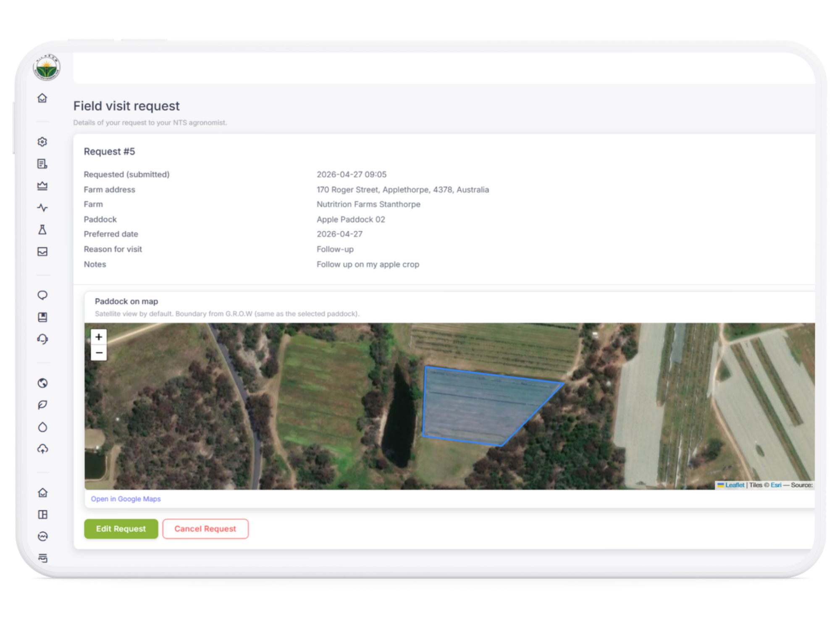Open the stacked cards icon in the sidebar
840x630 pixels.
tap(42, 558)
